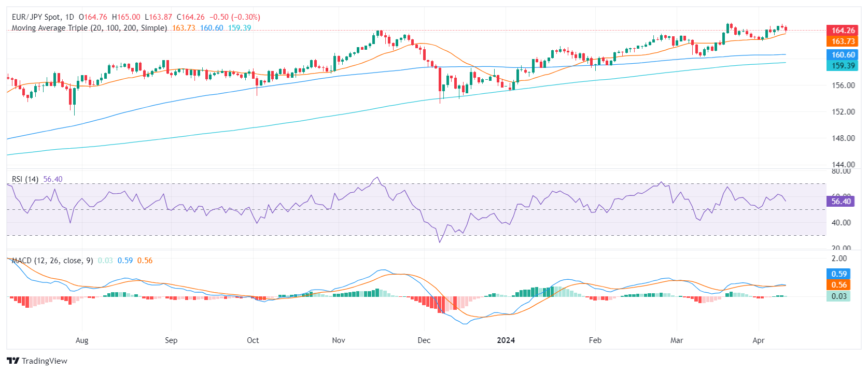Click the green 0.03 MACD histogram tag
Viewport: 868px width, 372px height.
pos(838,296)
